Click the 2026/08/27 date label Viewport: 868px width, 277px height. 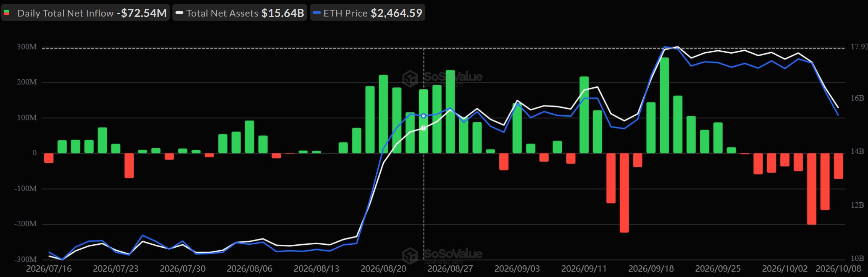pos(450,269)
